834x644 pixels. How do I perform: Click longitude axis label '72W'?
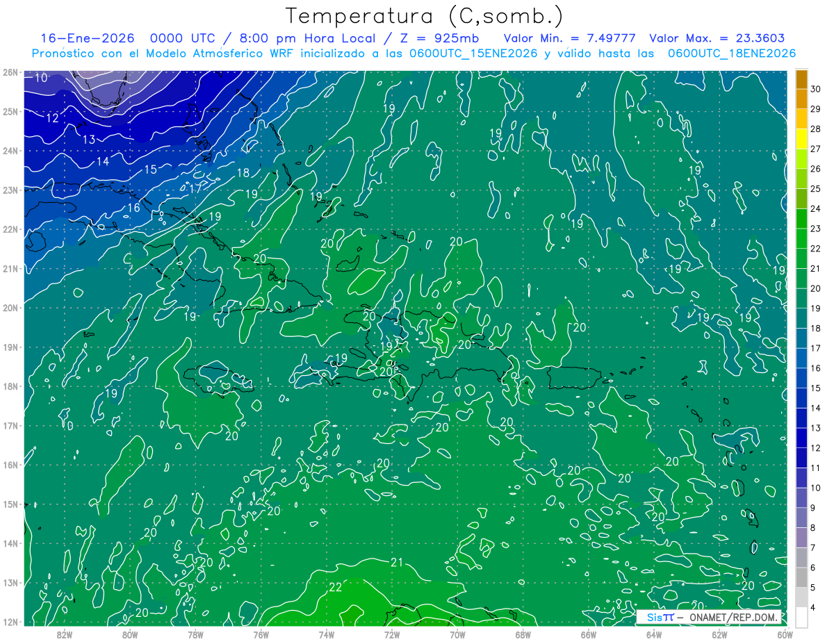(x=392, y=634)
